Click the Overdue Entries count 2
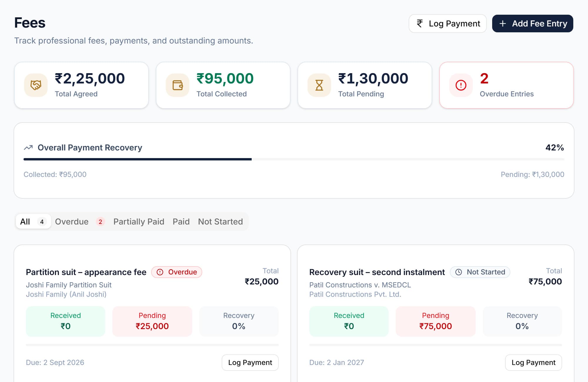The image size is (588, 382). click(x=484, y=79)
